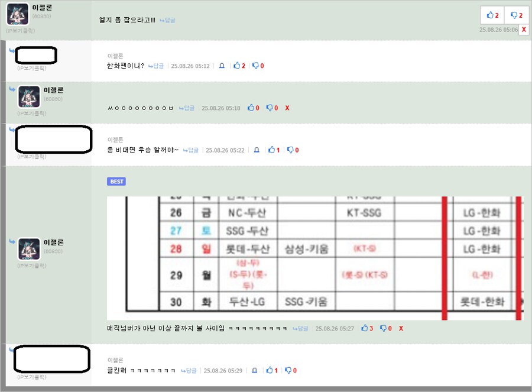Thumbs-down the top "엘지 좀 잡으라고!!!" comment
532x392 pixels.
[516, 15]
